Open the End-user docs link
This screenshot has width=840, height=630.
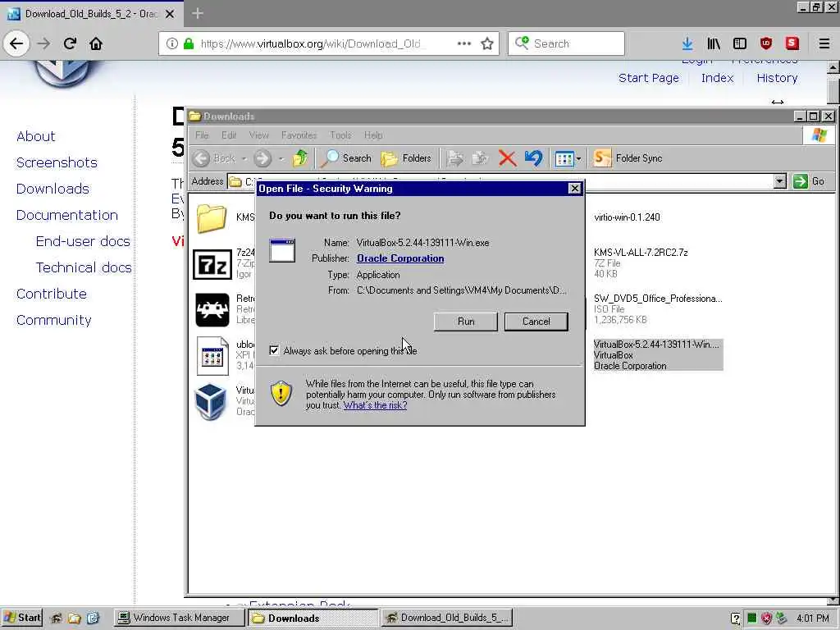83,241
